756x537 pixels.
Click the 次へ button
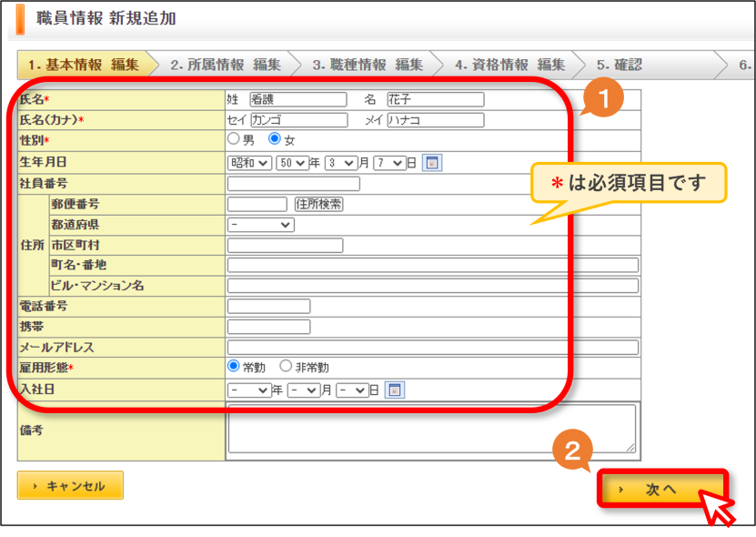(662, 489)
